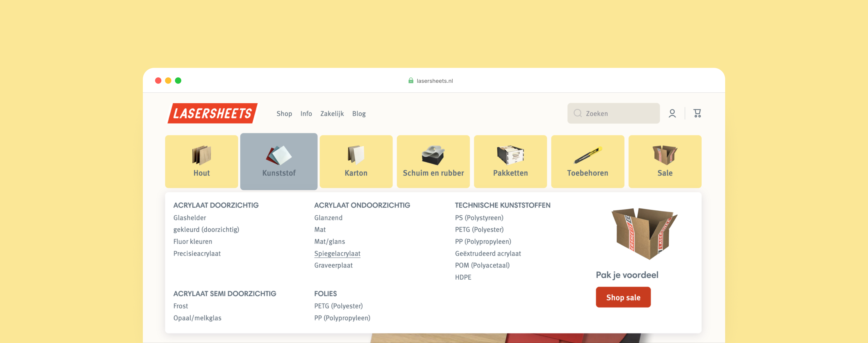This screenshot has width=868, height=343.
Task: Collapse the Kunststof category dropdown
Action: coord(279,161)
